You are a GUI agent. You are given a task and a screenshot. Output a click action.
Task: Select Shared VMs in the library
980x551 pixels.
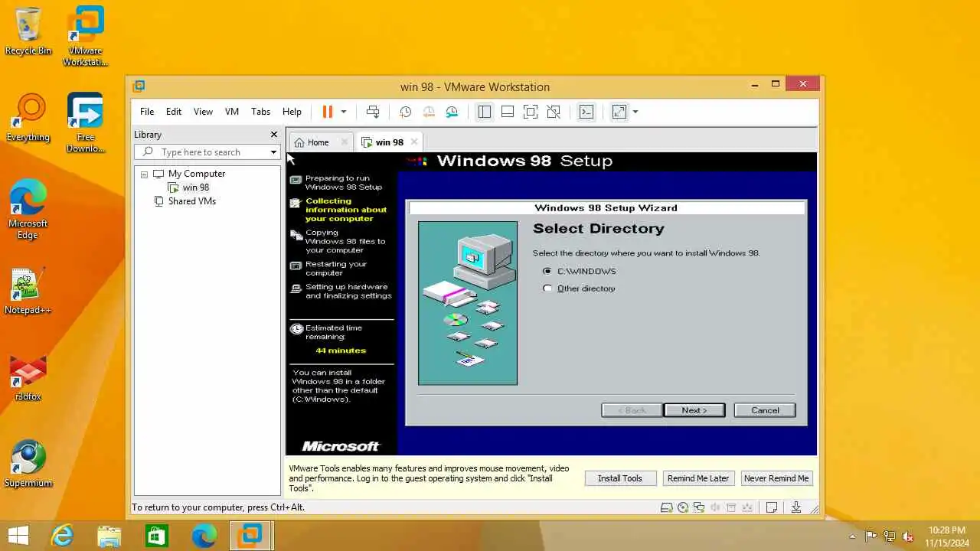coord(192,201)
